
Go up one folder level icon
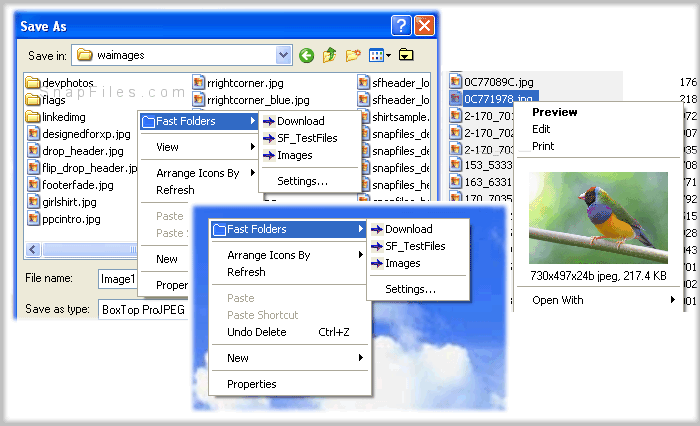point(329,55)
